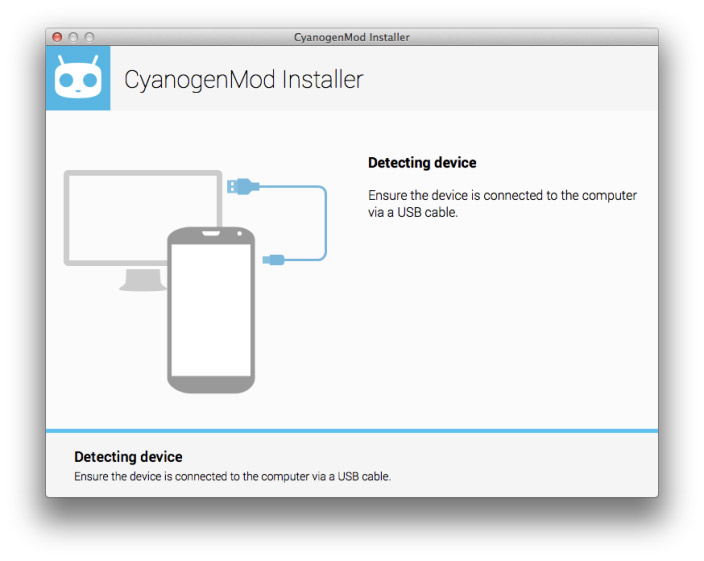Zoom the window with the green button
This screenshot has width=704, height=561.
pyautogui.click(x=89, y=37)
